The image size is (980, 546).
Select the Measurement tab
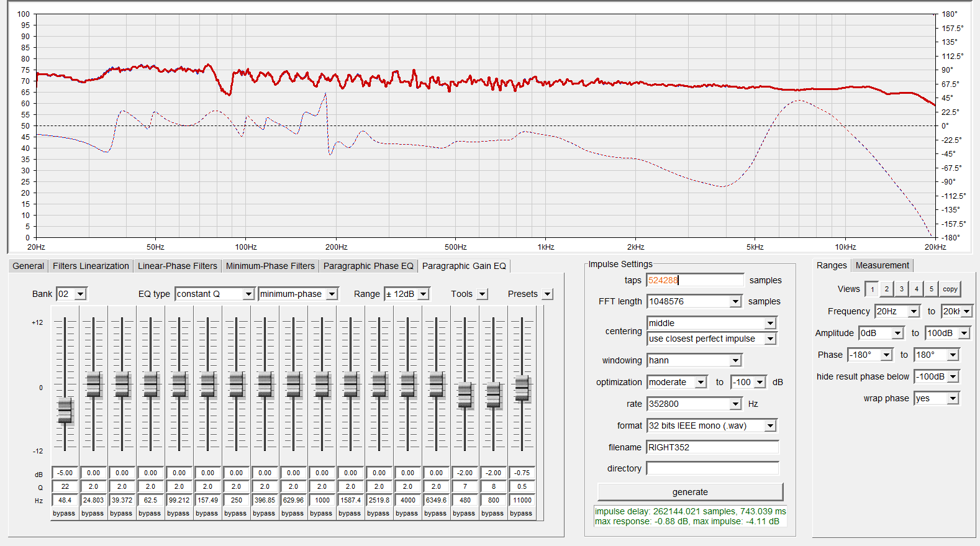tap(882, 265)
